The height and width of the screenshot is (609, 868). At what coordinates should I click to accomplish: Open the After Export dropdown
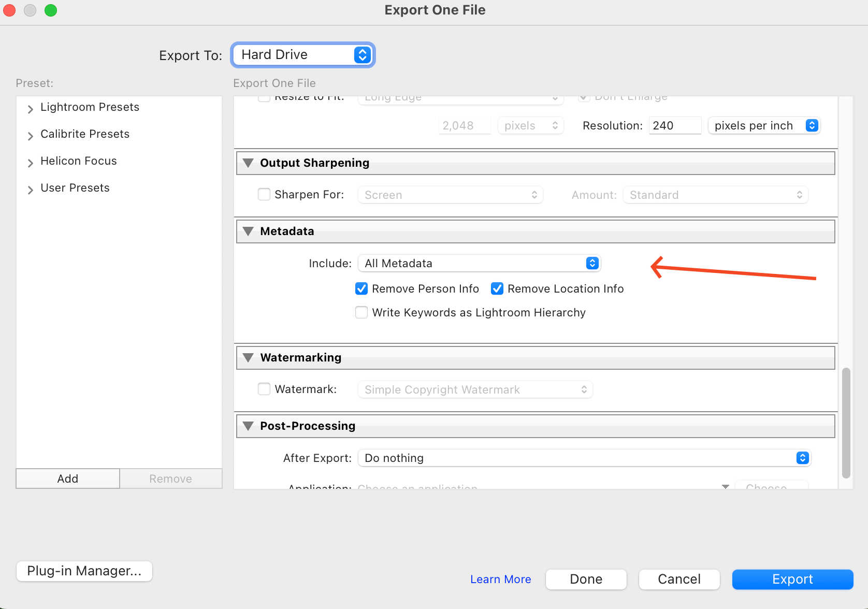point(584,458)
